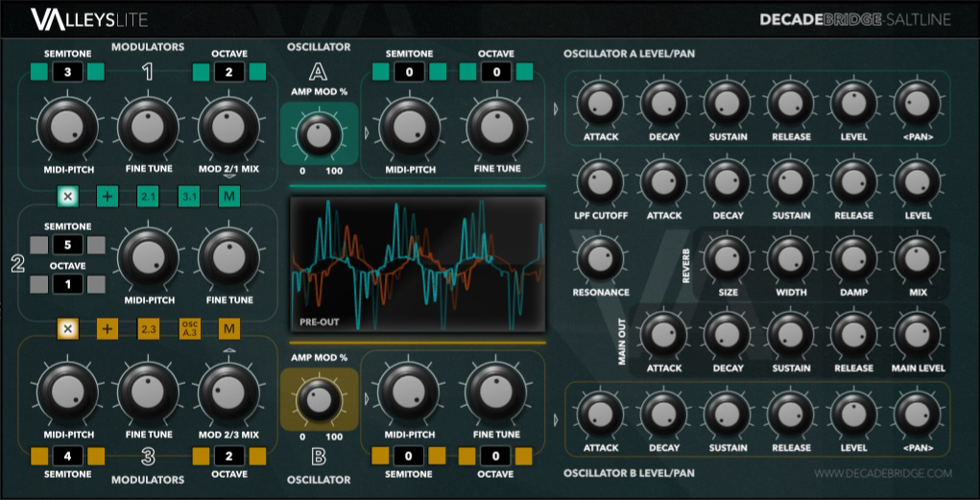
Task: Click the orange plus (+) modulation button
Action: pos(108,329)
